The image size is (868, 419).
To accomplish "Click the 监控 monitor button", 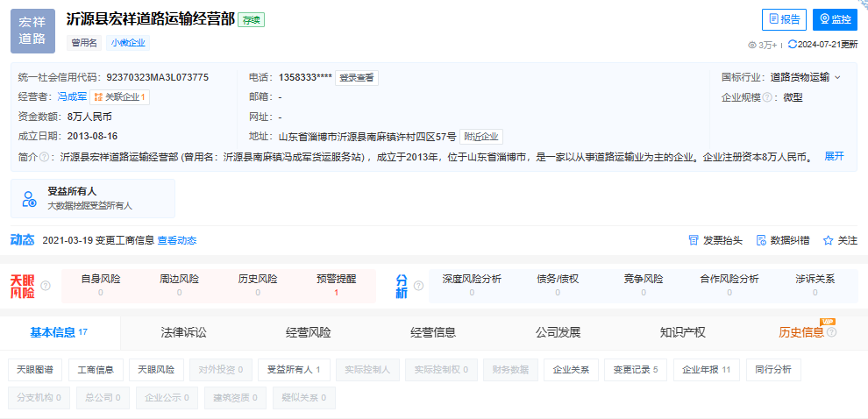I will [x=835, y=19].
